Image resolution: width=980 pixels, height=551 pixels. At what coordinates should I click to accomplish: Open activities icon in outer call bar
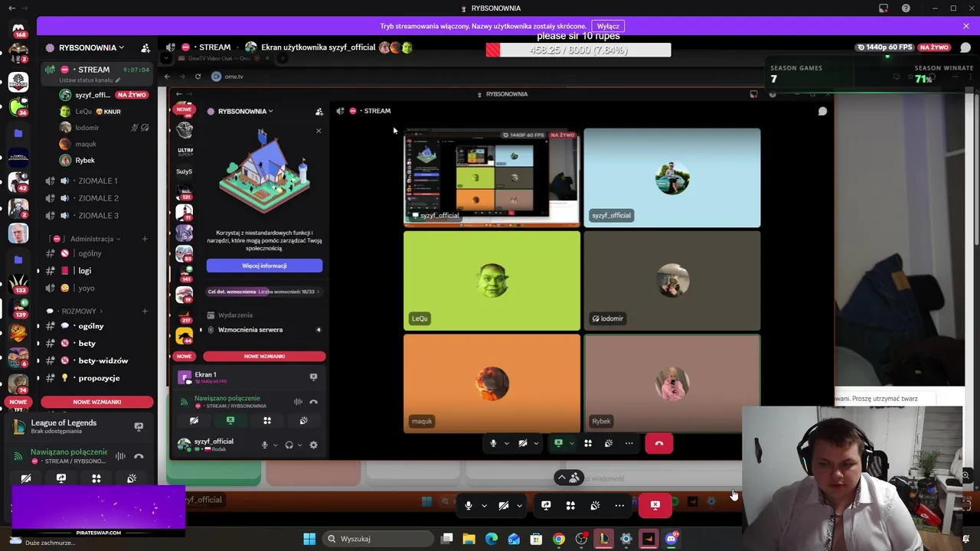coord(570,505)
